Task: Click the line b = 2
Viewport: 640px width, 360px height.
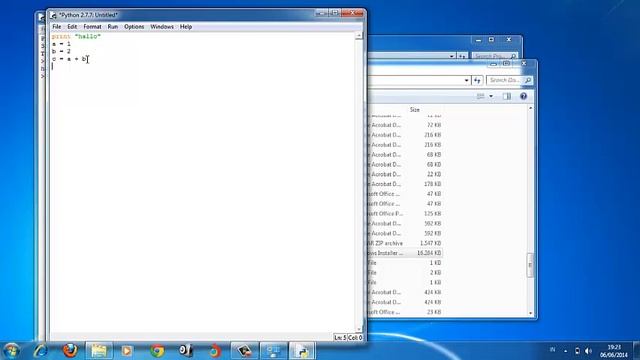Action: coord(61,51)
